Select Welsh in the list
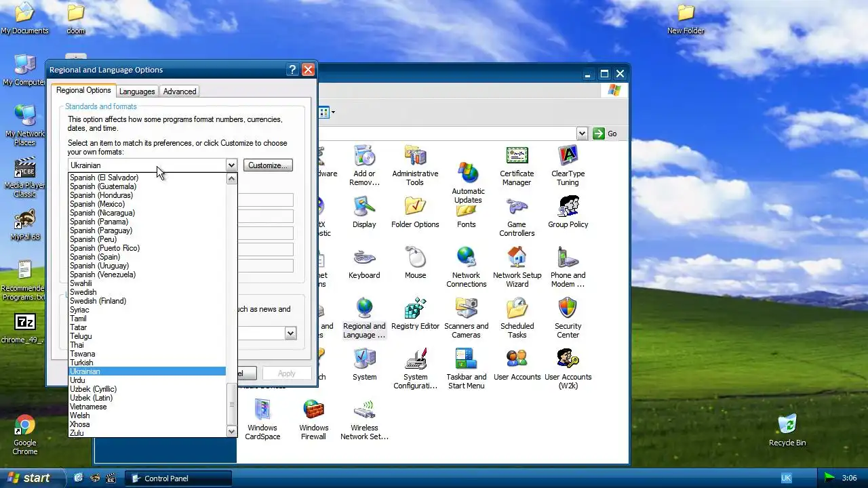The height and width of the screenshot is (488, 868). (x=147, y=415)
